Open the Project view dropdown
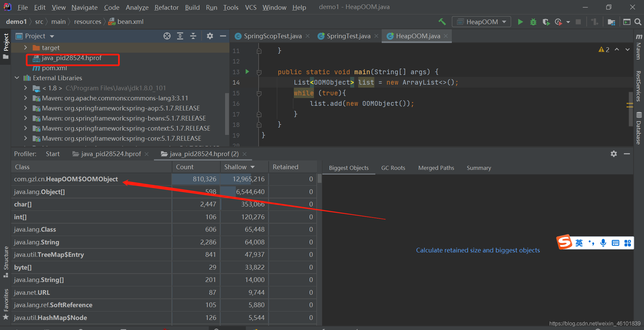This screenshot has width=644, height=330. click(x=52, y=36)
